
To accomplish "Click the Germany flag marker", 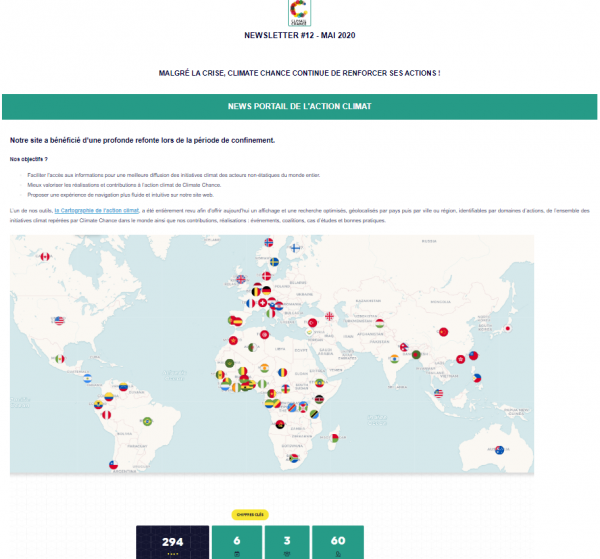I will point(266,290).
